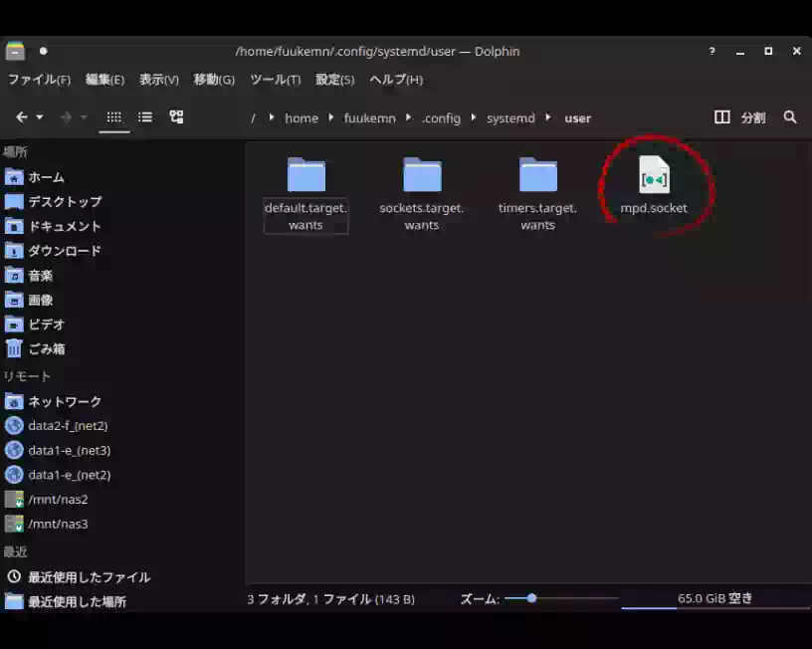Screen dimensions: 812x649
Task: Open the 編集(E) menu
Action: tap(104, 80)
